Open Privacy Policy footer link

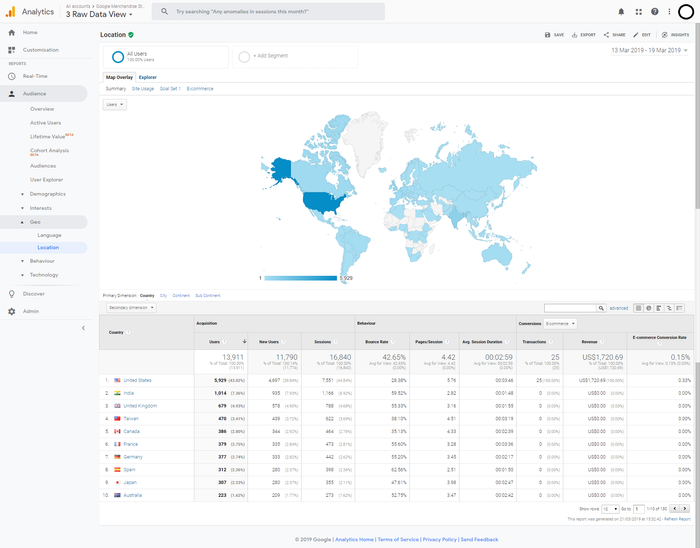pos(440,540)
